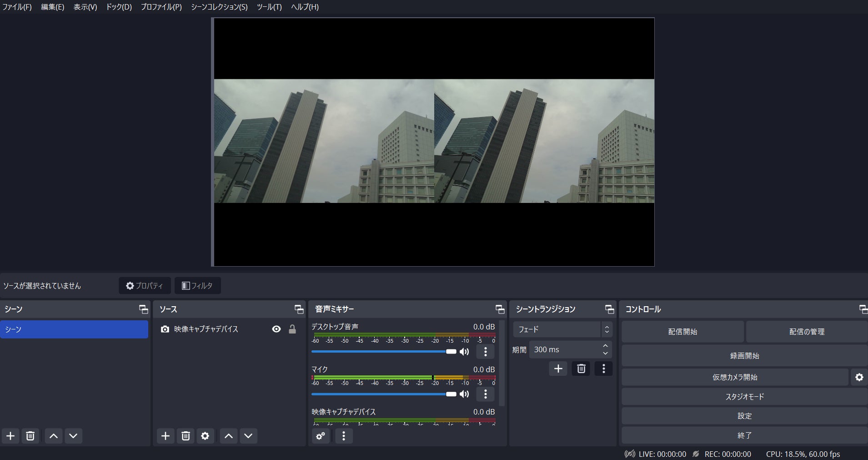This screenshot has height=460, width=868.
Task: Increase the 期間 duration with up arrow
Action: (x=605, y=346)
